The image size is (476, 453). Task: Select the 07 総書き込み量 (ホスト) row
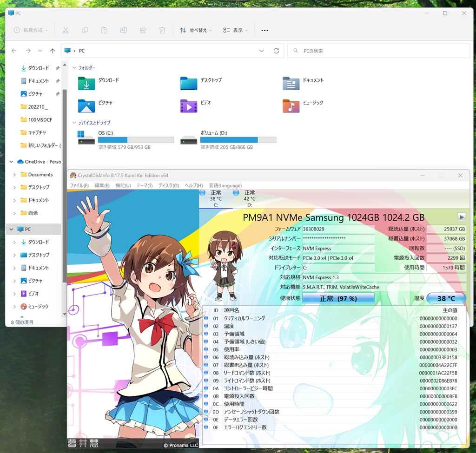pyautogui.click(x=331, y=365)
